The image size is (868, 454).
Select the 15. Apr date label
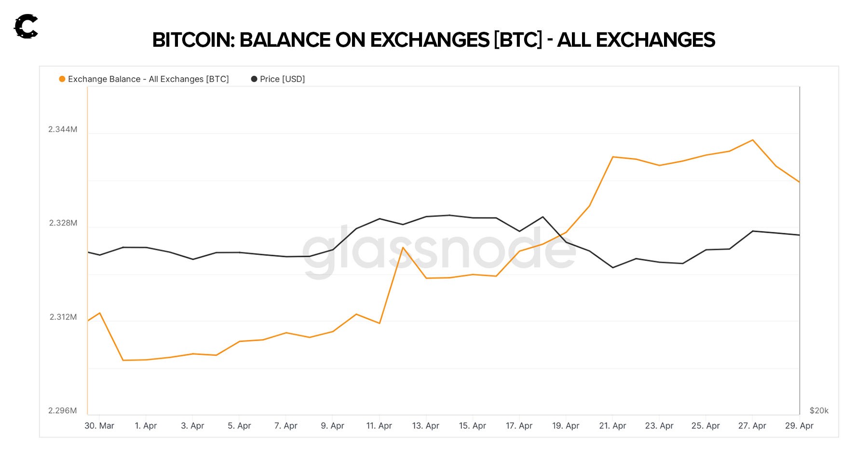[x=473, y=426]
